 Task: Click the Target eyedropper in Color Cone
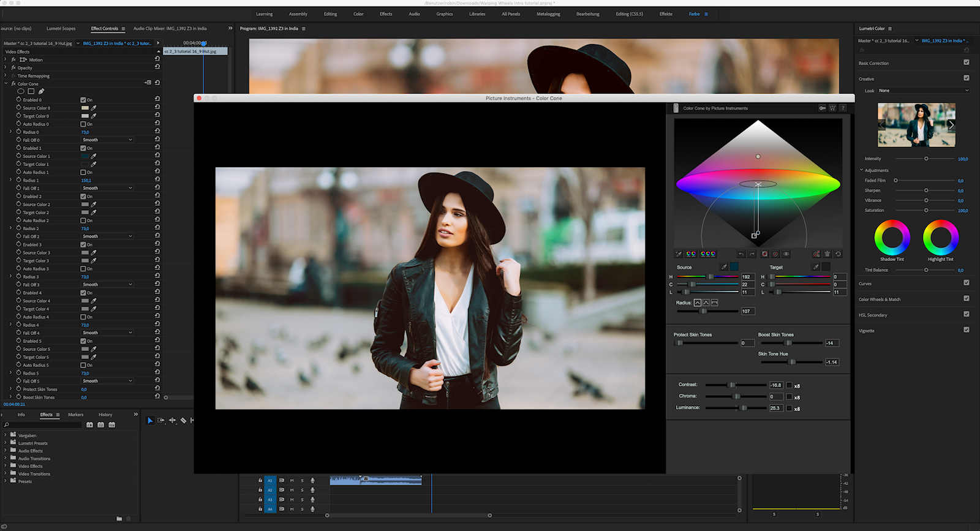tap(815, 267)
